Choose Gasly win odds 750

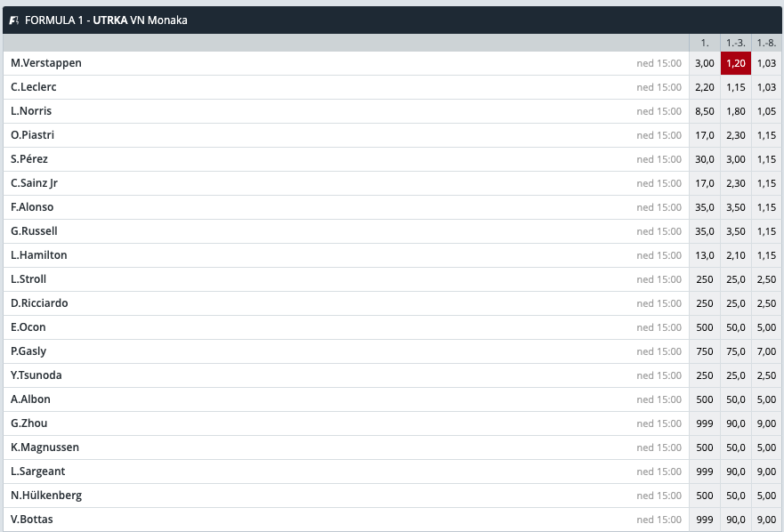pos(704,351)
